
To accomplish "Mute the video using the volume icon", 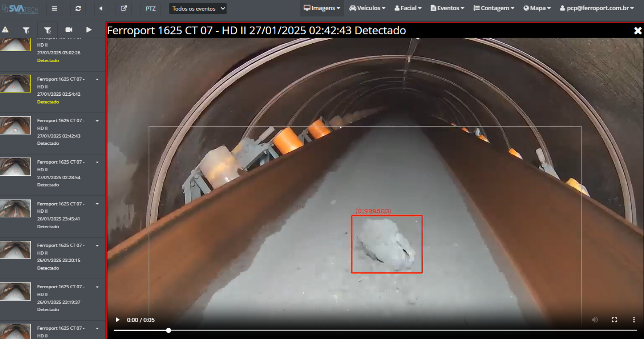I will pos(594,320).
